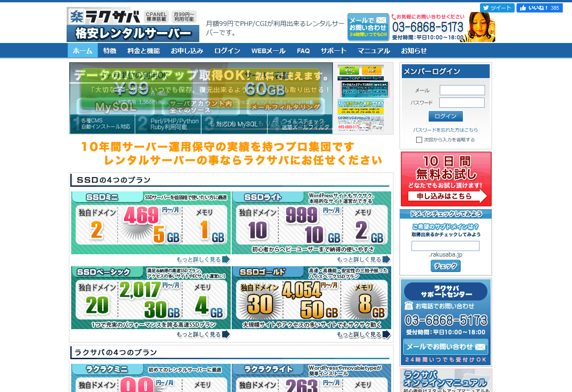This screenshot has width=572, height=392.
Task: Click the Twitter tweet button
Action: (x=497, y=8)
